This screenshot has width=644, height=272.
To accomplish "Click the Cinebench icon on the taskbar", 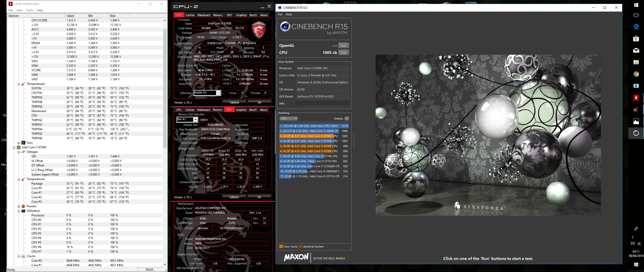I will [636, 133].
